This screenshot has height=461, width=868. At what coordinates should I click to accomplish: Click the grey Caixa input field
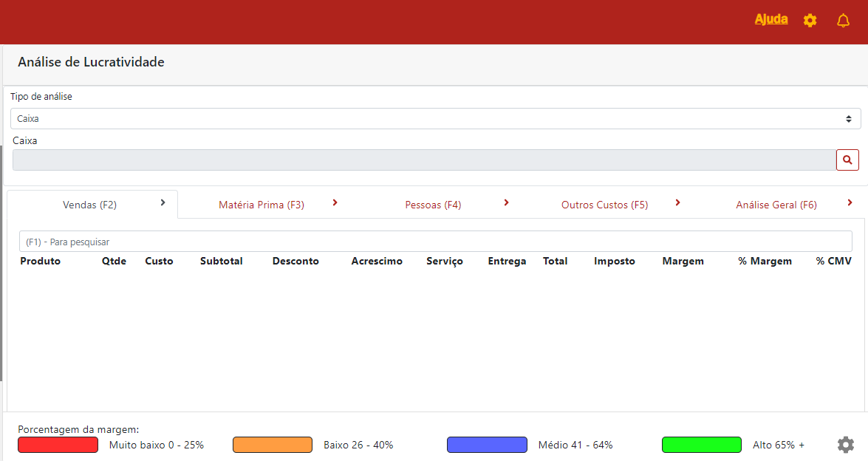423,160
